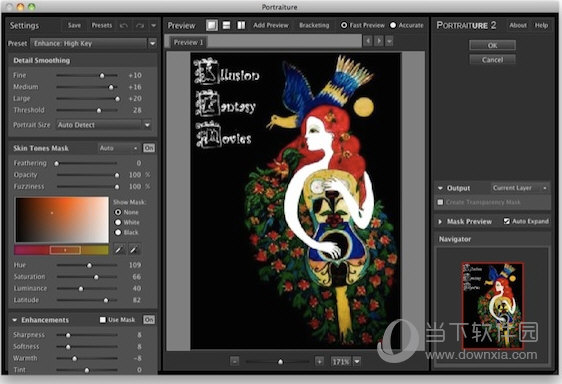562x384 pixels.
Task: Switch to the Preview 1 tab
Action: (188, 42)
